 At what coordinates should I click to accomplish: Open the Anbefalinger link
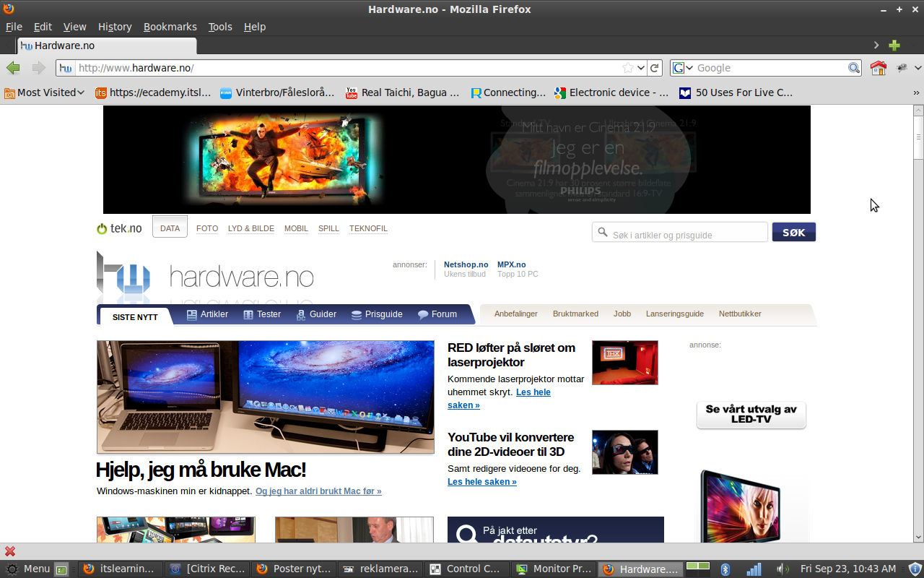click(516, 314)
